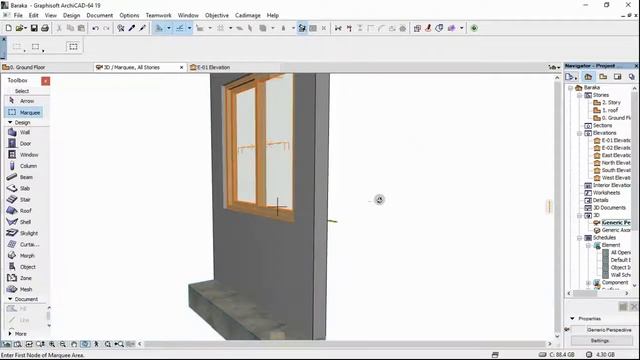The width and height of the screenshot is (640, 360).
Task: Close the Toolbox panel
Action: [x=45, y=81]
